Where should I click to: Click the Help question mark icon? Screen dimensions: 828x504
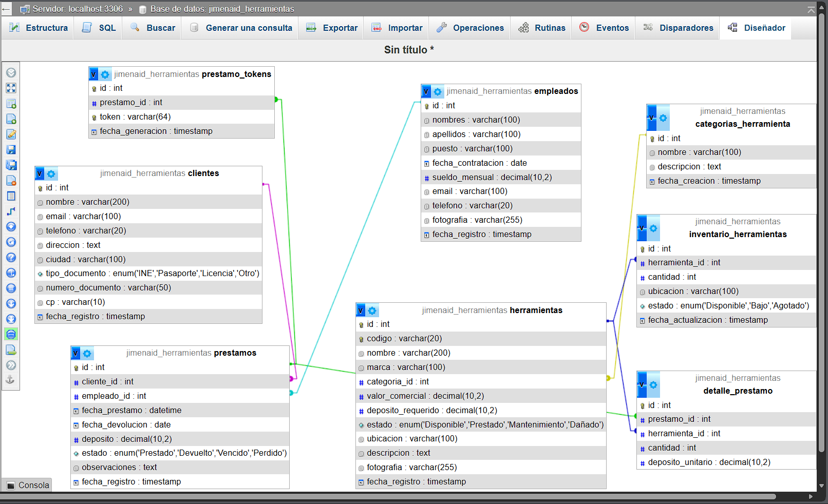(11, 258)
